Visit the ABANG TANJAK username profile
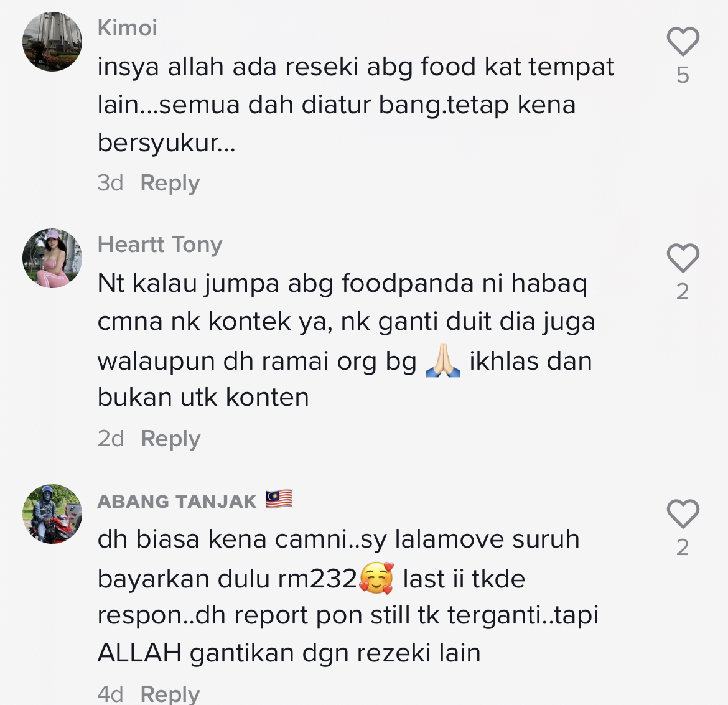This screenshot has width=728, height=705. pyautogui.click(x=177, y=502)
